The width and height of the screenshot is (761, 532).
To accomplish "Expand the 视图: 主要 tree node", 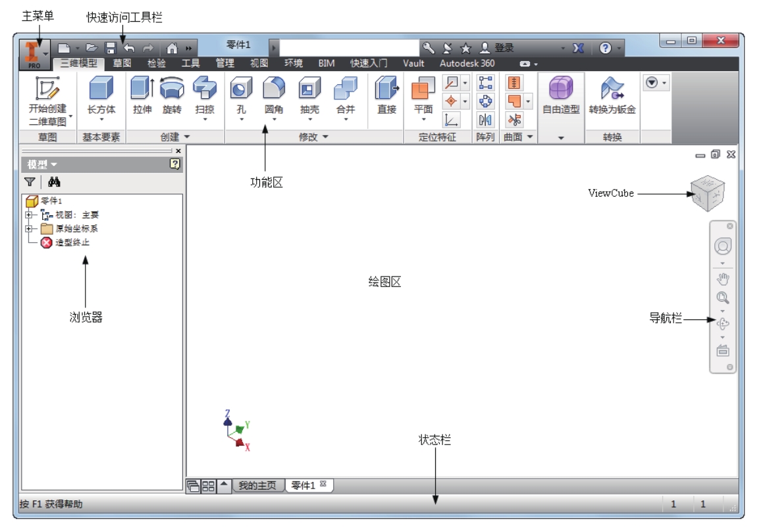I will click(x=28, y=215).
